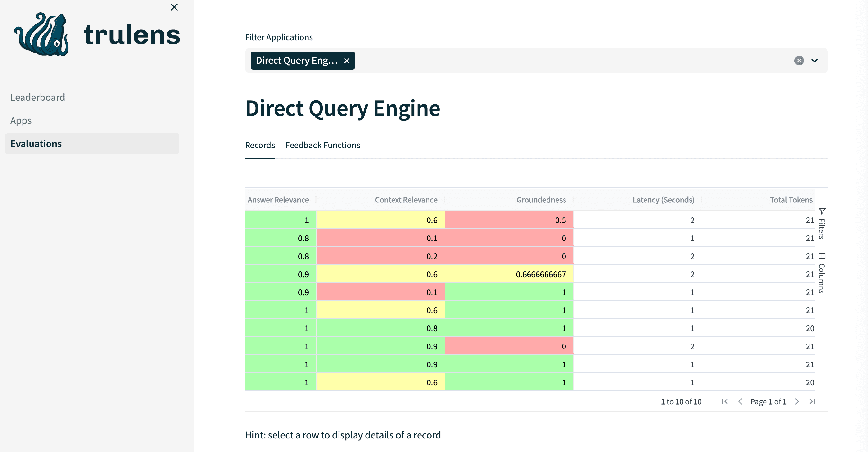Click the TruLens squid logo

pyautogui.click(x=42, y=34)
